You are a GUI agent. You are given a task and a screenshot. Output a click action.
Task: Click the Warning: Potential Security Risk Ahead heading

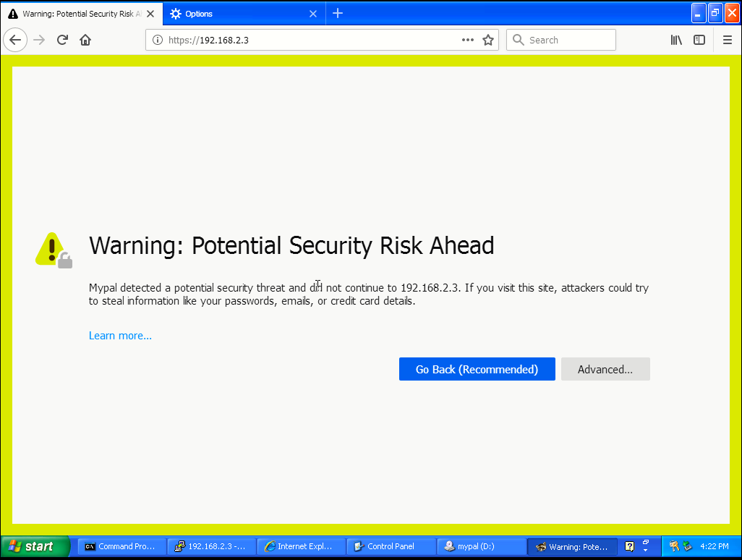pyautogui.click(x=291, y=246)
